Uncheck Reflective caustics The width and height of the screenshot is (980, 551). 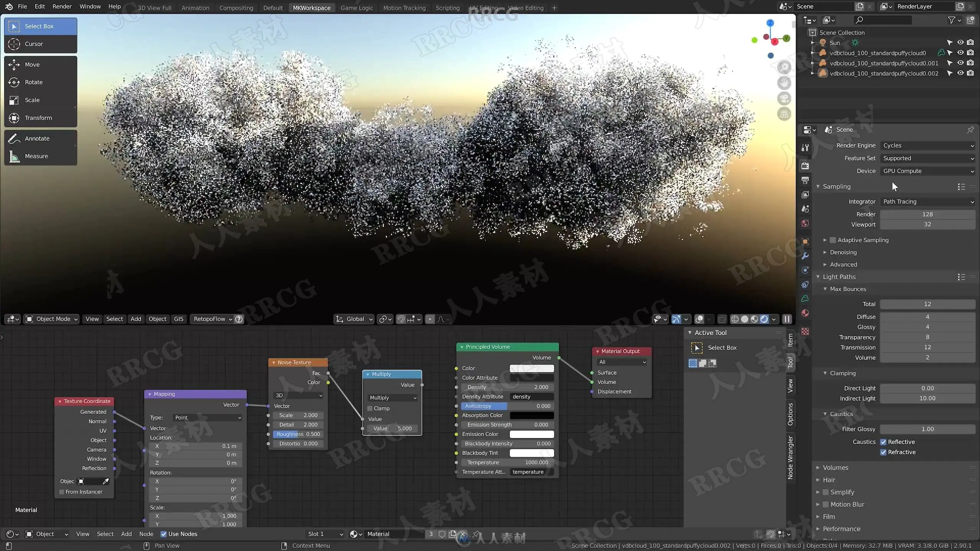(x=884, y=442)
